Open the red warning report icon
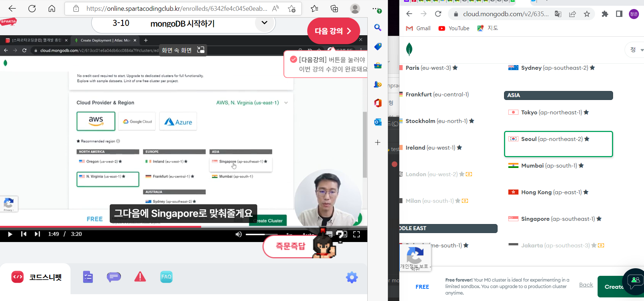Image resolution: width=644 pixels, height=301 pixels. pos(140,277)
